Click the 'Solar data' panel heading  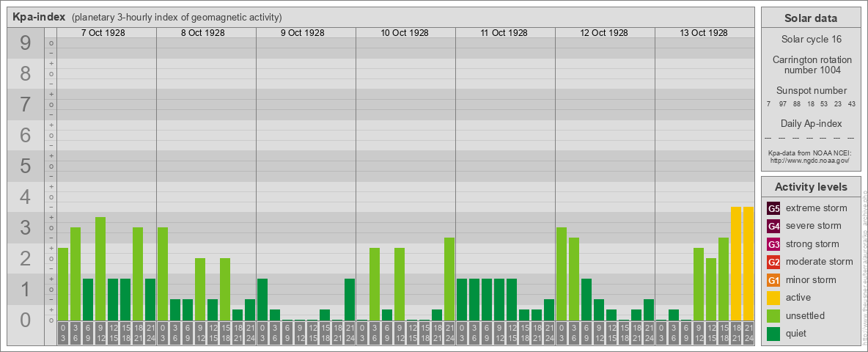pos(811,18)
